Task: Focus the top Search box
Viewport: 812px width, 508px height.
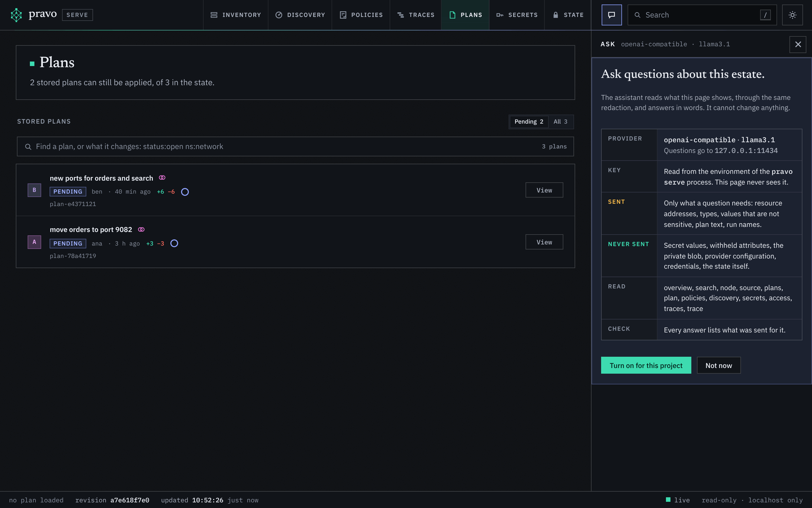Action: click(702, 15)
